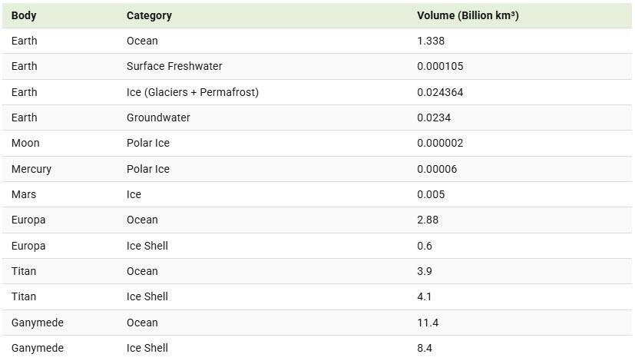
Task: Click Ganymede's ice shell volume 8.4
Action: pos(425,348)
